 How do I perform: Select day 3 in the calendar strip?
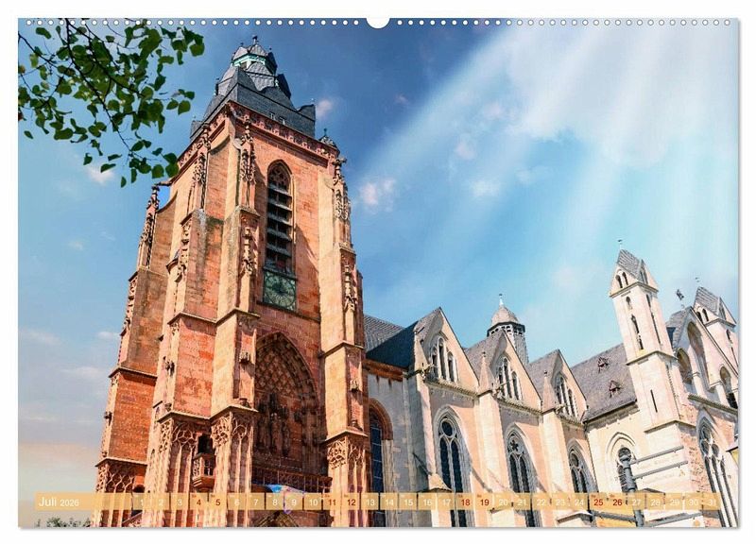pyautogui.click(x=180, y=502)
